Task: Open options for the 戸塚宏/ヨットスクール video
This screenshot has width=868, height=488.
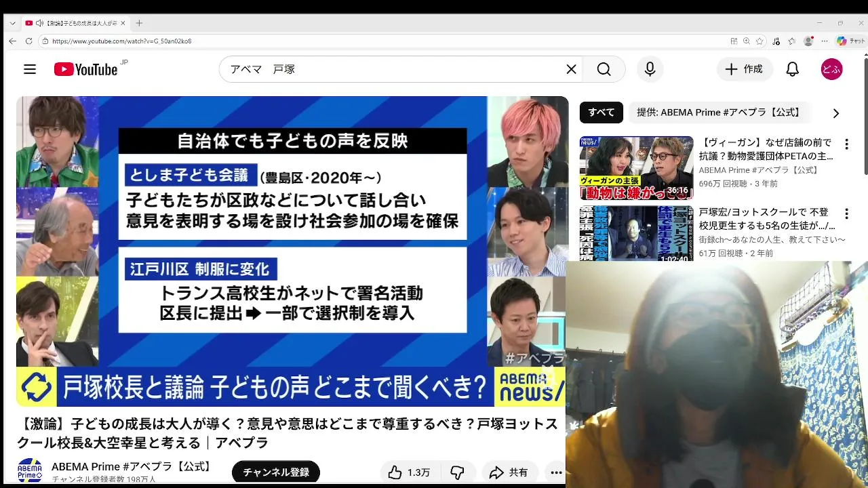Action: [846, 214]
